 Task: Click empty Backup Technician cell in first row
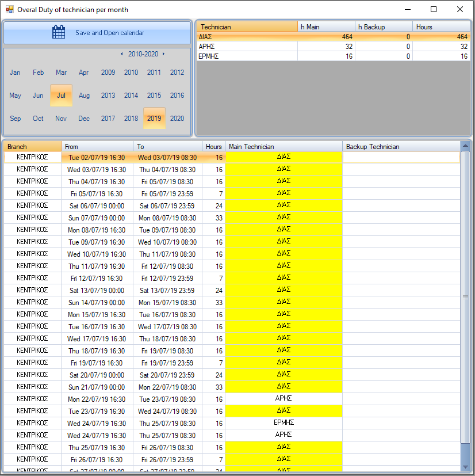(401, 157)
